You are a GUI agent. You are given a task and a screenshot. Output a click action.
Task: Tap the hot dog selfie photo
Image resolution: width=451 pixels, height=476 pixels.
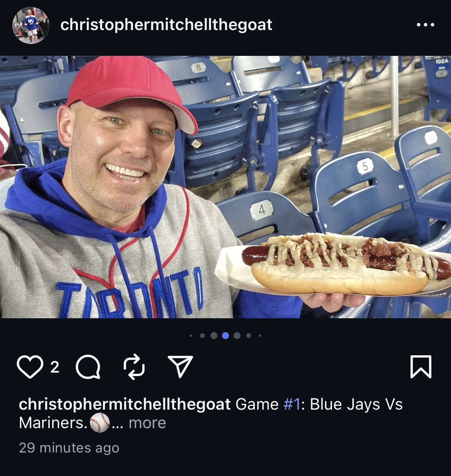225,187
